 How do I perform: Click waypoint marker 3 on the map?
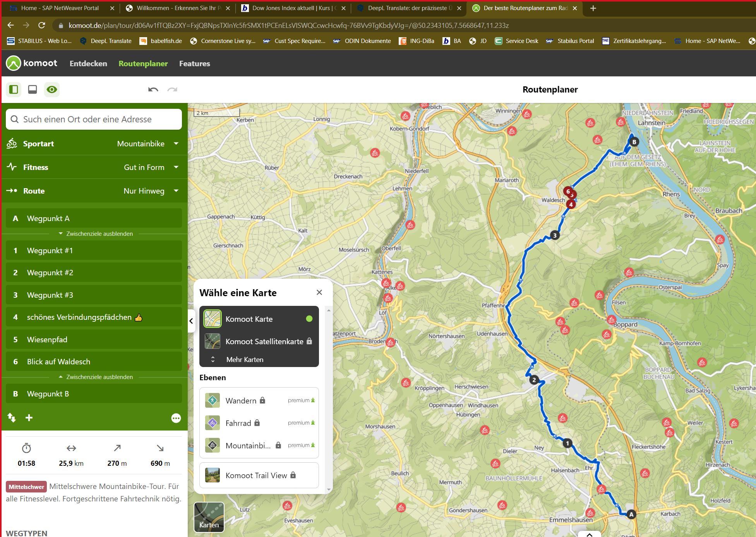555,235
